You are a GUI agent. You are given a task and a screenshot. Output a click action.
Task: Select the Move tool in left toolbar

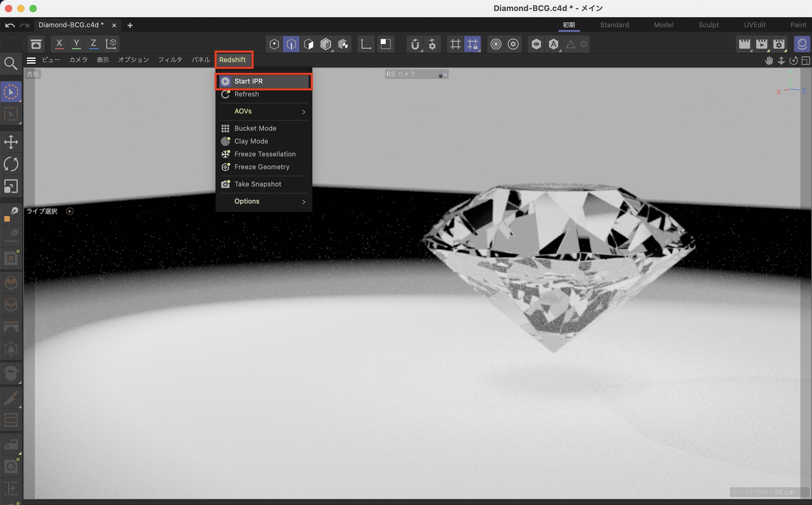[x=11, y=142]
